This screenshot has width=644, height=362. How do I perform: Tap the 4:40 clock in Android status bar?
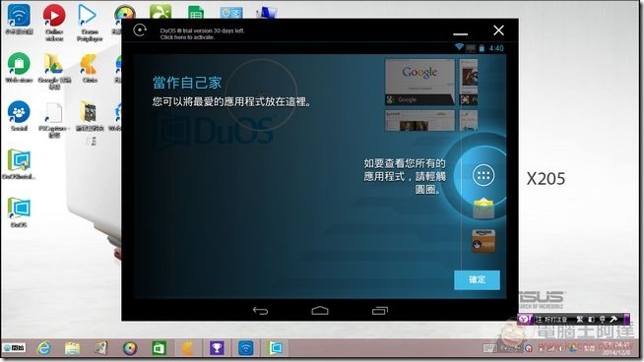coord(495,48)
